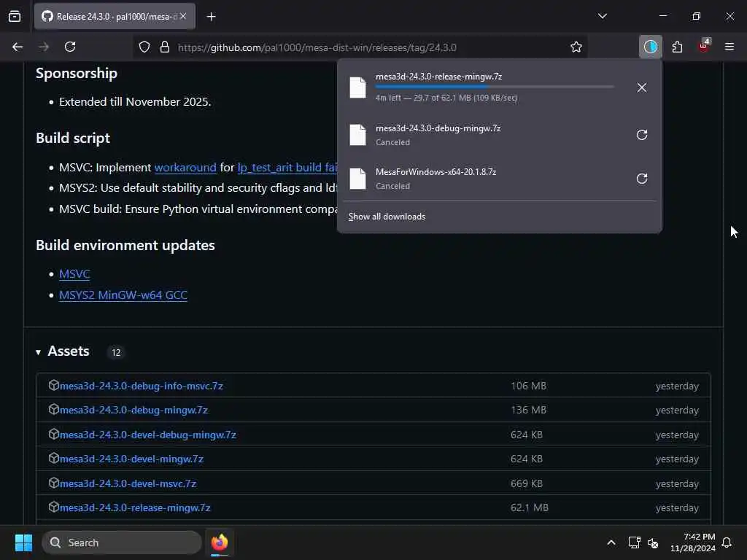
Task: Click the Build environment updates heading
Action: 125,245
